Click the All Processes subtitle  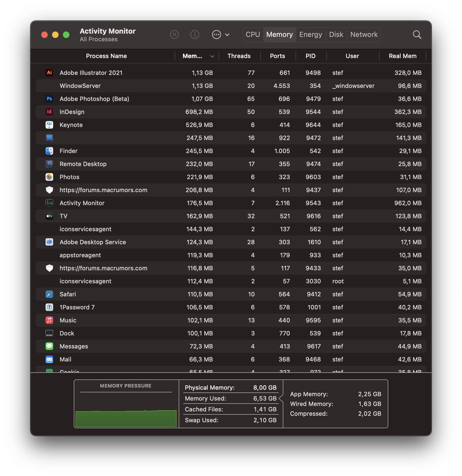point(99,39)
